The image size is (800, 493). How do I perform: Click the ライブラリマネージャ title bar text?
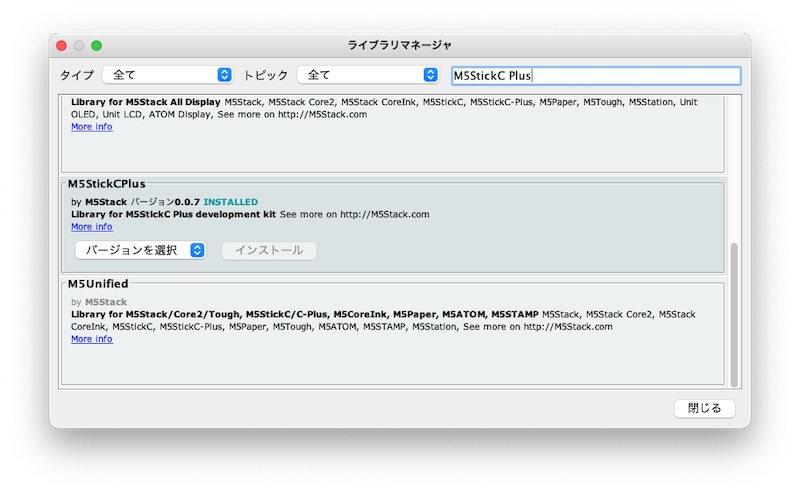399,45
